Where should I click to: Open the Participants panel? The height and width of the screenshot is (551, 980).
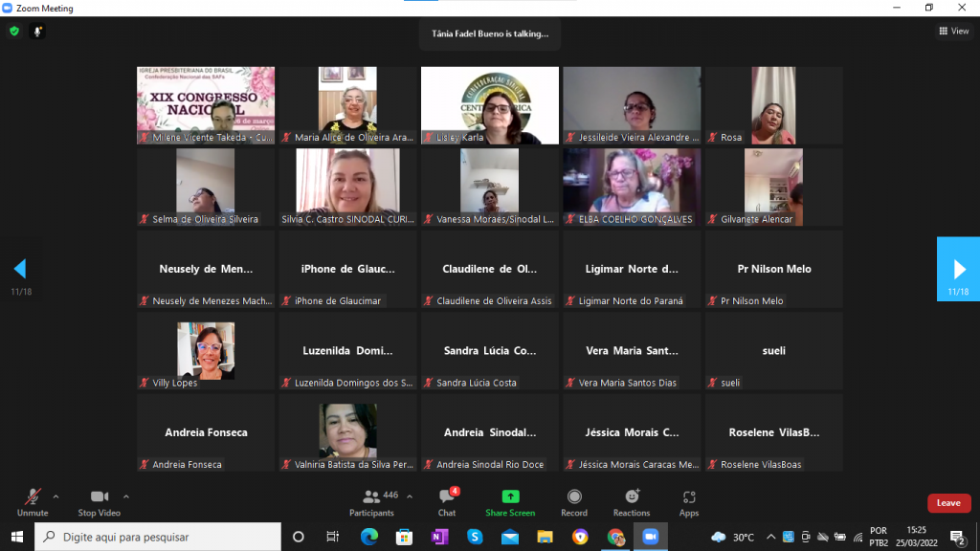tap(371, 502)
